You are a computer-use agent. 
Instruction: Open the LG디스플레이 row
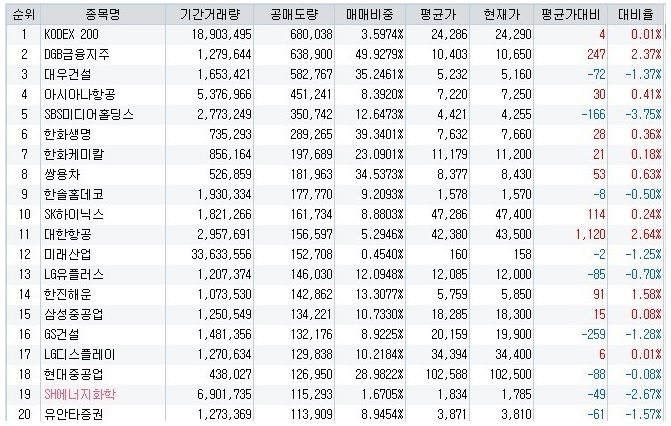(336, 355)
